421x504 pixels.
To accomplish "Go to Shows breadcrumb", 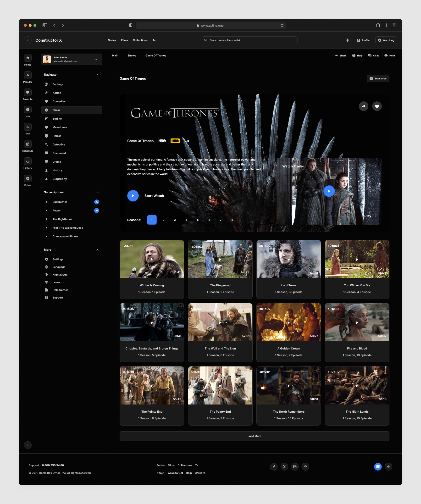I will 132,55.
